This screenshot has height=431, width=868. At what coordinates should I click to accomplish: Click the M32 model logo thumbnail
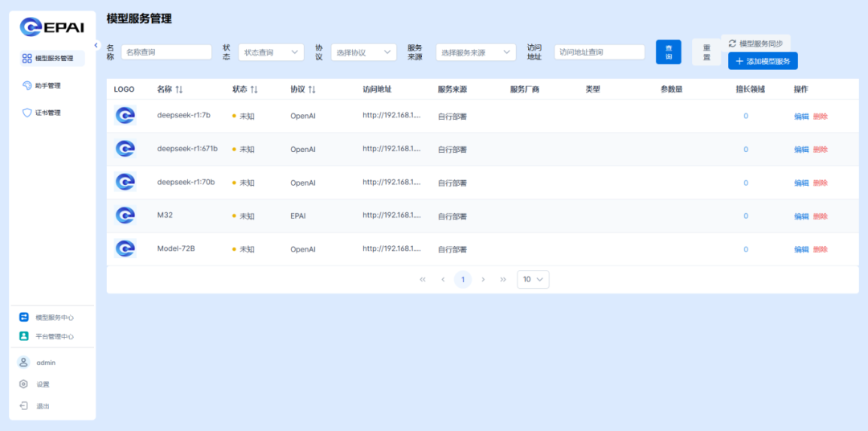125,215
